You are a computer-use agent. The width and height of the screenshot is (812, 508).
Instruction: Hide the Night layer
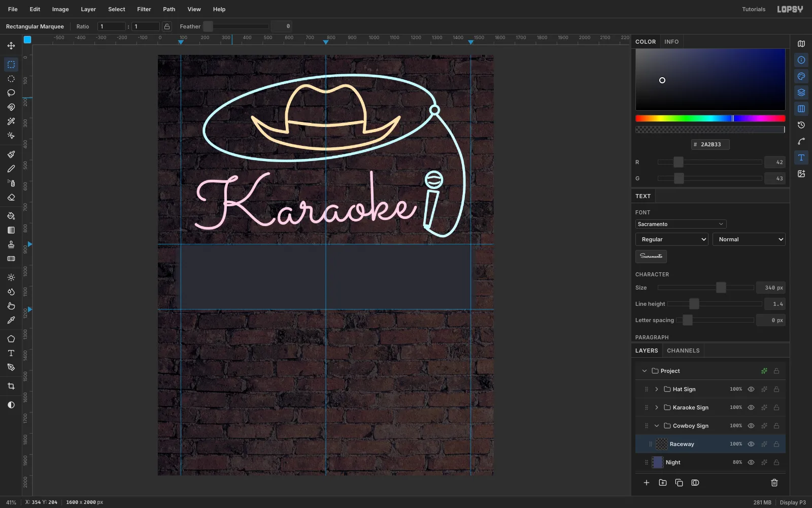click(751, 462)
